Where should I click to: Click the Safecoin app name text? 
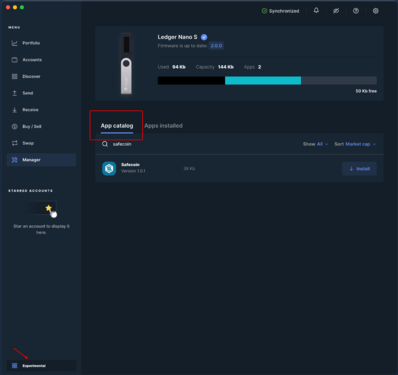point(130,165)
